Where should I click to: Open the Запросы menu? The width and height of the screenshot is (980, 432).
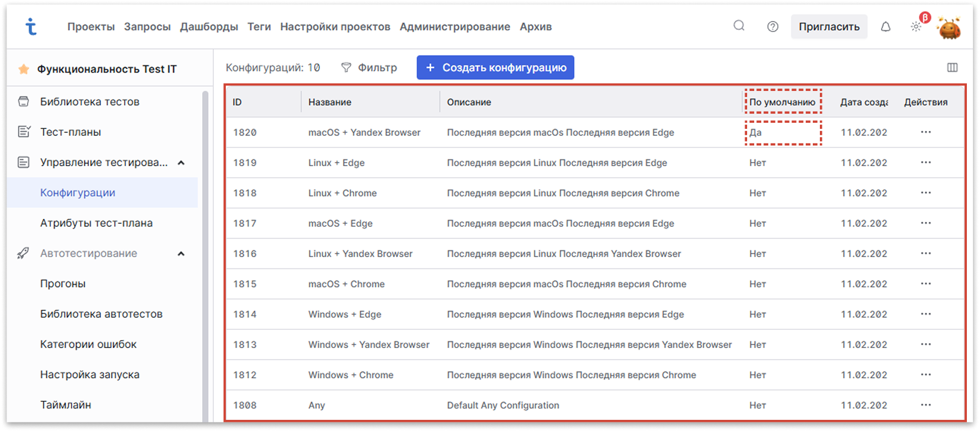[x=147, y=27]
